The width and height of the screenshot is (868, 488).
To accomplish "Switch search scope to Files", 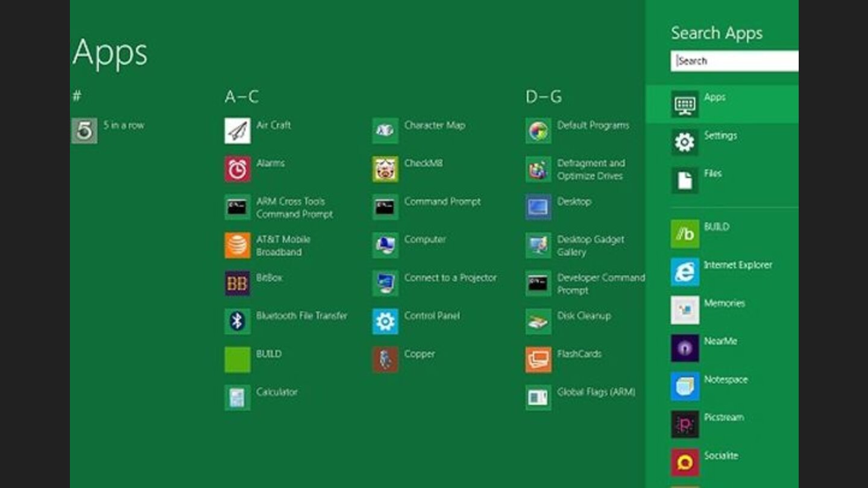I will pyautogui.click(x=713, y=174).
